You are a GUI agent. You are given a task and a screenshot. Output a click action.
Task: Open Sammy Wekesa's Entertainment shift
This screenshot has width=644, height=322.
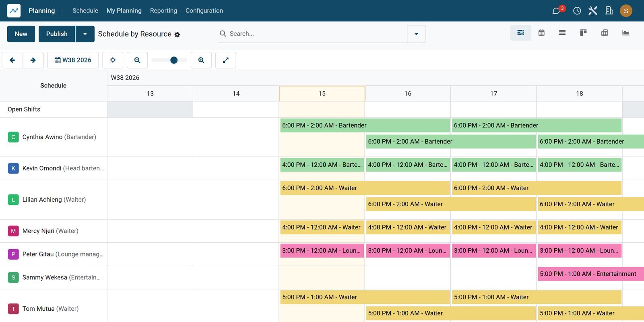tap(590, 274)
